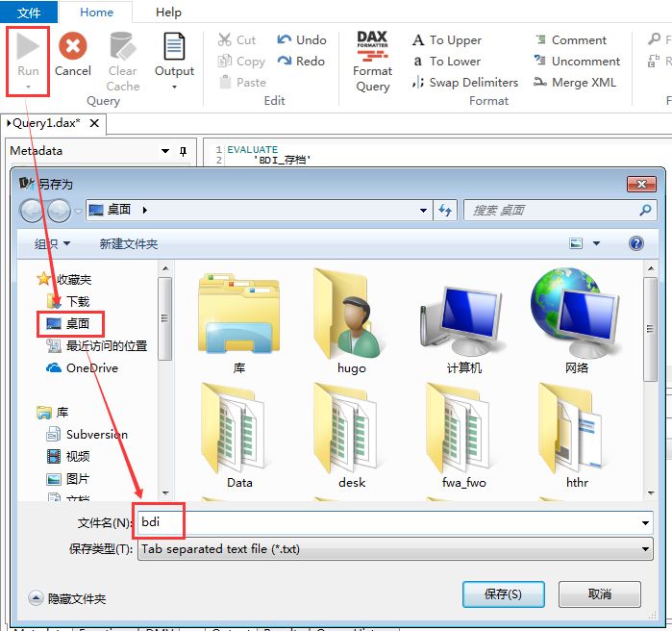
Task: Select the 网络 network thumbnail
Action: pos(577,322)
